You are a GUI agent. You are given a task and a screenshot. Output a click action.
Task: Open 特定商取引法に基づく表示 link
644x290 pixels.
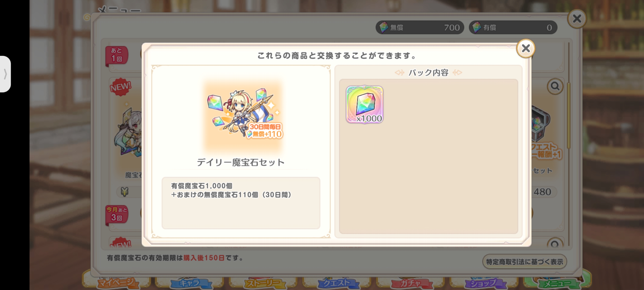[x=525, y=262]
